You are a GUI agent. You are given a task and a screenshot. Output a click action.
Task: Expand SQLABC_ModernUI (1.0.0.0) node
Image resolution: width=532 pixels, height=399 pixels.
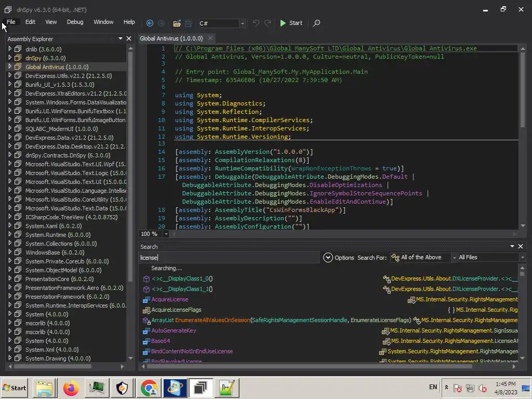(x=10, y=128)
